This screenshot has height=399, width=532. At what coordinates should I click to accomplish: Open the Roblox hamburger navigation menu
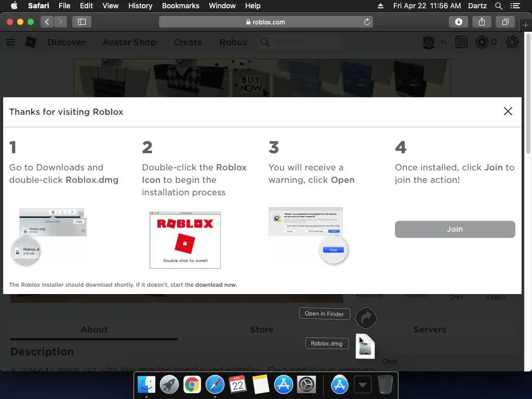tap(10, 42)
